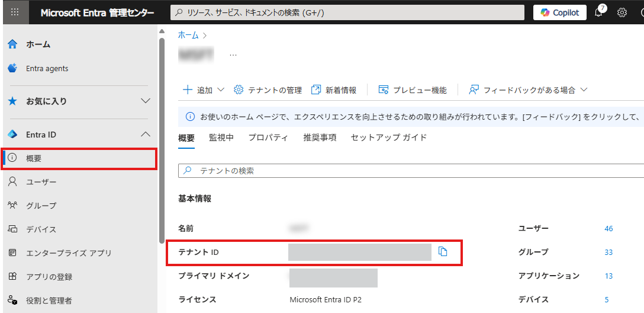
Task: Click the テナントの検索 search field
Action: [411, 171]
